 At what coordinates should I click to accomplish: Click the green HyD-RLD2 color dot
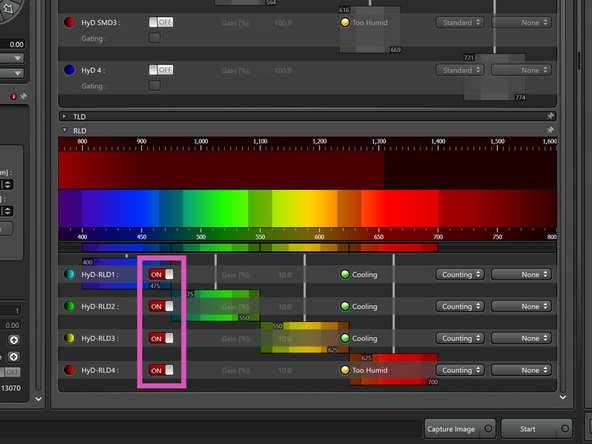pos(69,306)
